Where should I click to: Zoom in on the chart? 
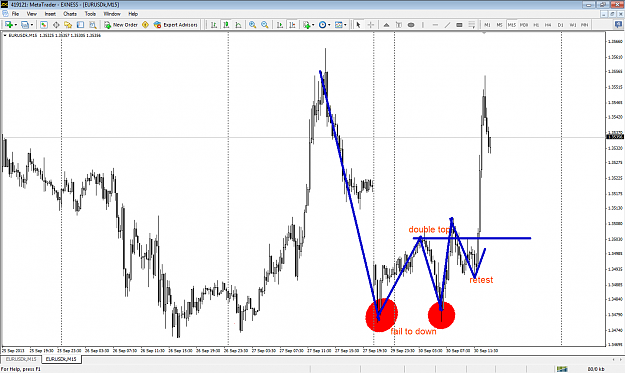click(252, 25)
